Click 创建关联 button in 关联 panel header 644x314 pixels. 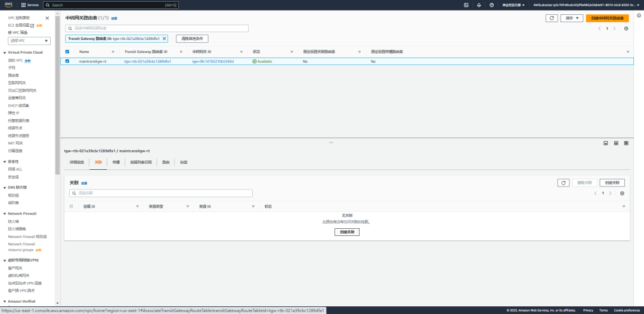612,183
